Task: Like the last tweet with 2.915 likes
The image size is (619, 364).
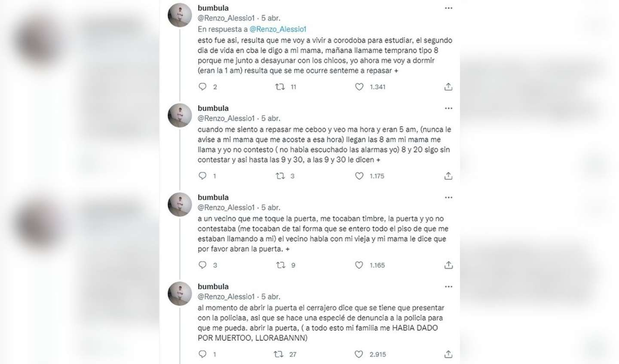Action: click(359, 354)
